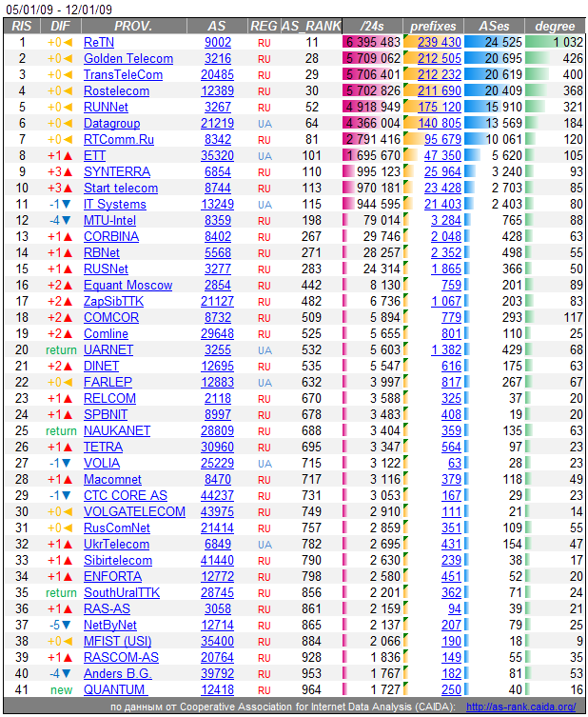Click the PROV. column header

(133, 26)
